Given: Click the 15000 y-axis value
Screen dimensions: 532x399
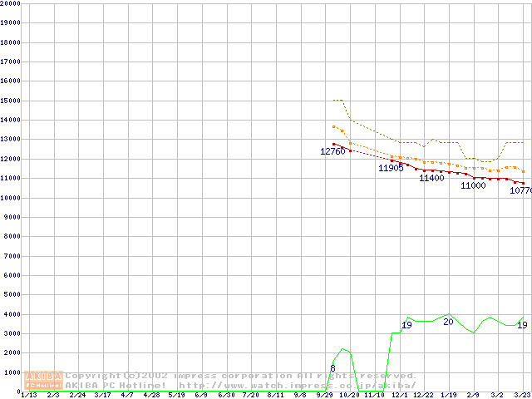Looking at the screenshot, I should coord(11,101).
